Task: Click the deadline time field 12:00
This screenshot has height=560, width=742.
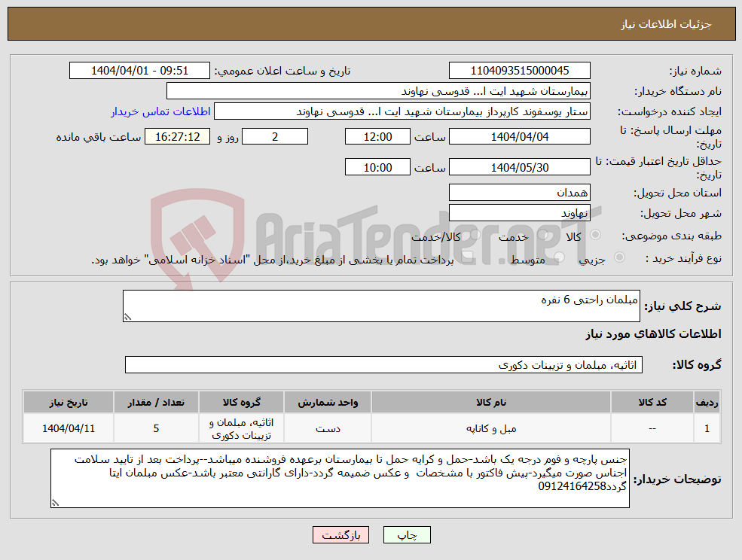Action: tap(377, 137)
